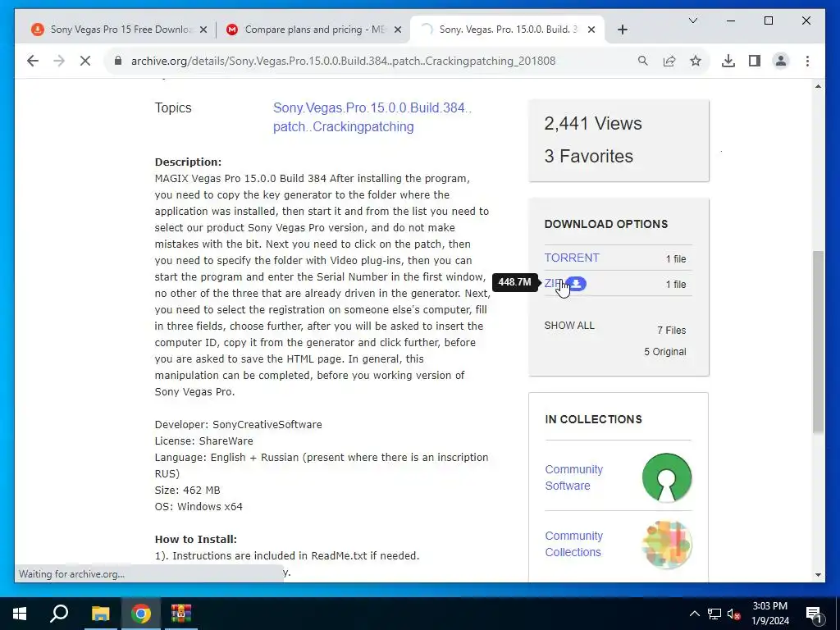Click the 3 Favorites text
The width and height of the screenshot is (840, 630).
pyautogui.click(x=588, y=157)
